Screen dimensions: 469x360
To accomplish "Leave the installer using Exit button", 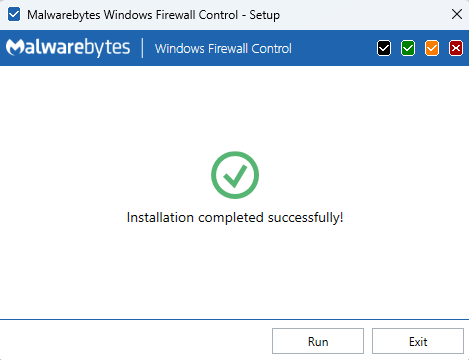I will click(418, 341).
